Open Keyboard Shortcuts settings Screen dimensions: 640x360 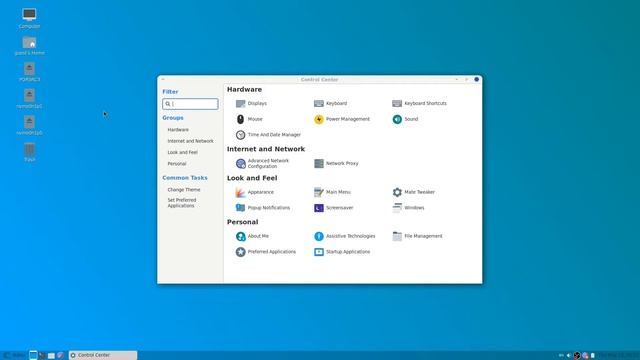pyautogui.click(x=419, y=104)
